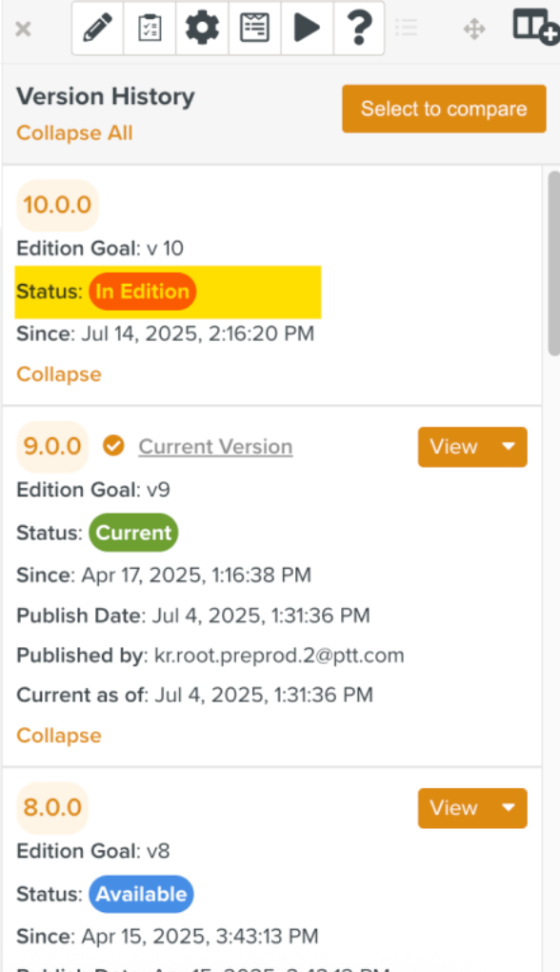
Task: Click the add panel column icon
Action: (x=535, y=28)
